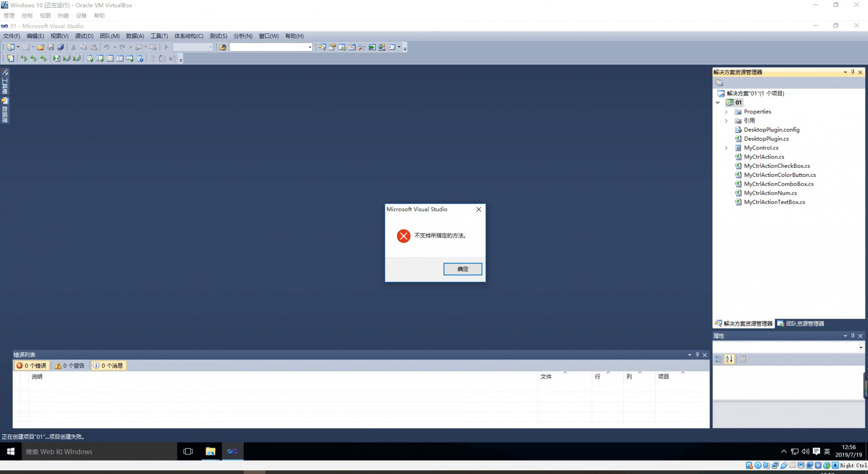Click the Save All icon
The width and height of the screenshot is (868, 474).
pos(60,47)
